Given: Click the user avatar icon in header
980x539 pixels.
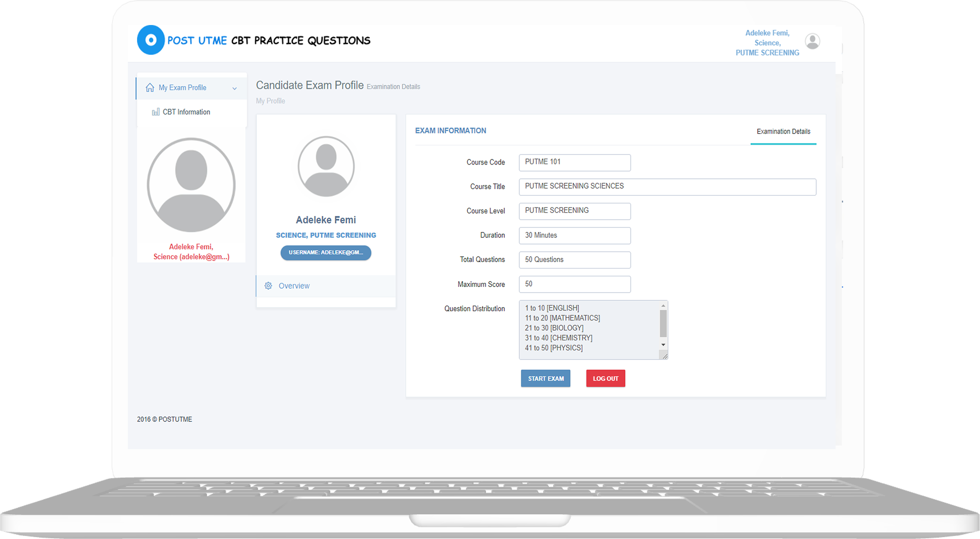Looking at the screenshot, I should point(812,41).
